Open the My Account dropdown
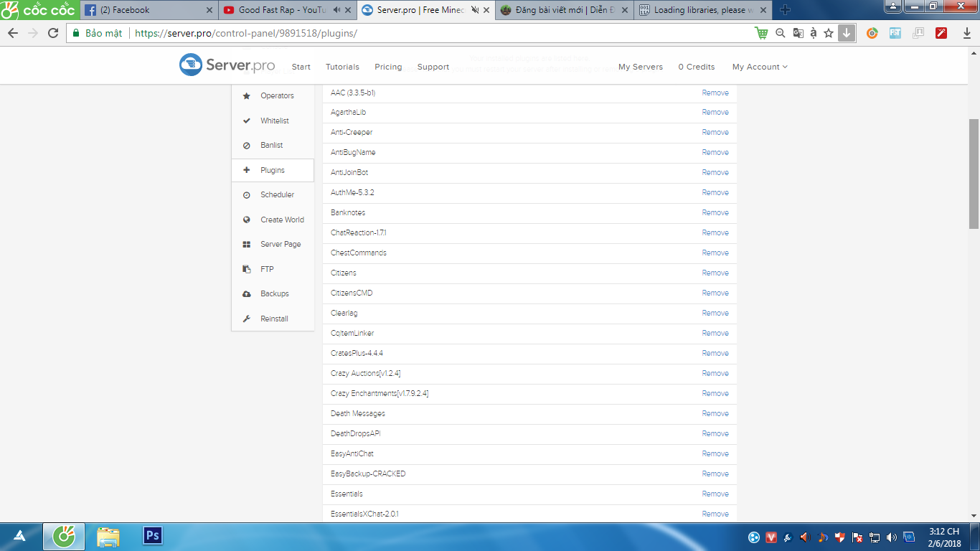 760,67
